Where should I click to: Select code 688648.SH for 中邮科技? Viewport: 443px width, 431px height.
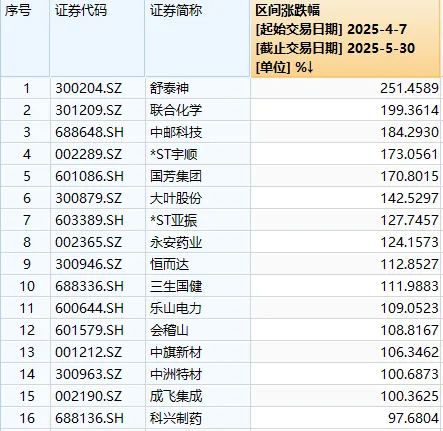(89, 132)
